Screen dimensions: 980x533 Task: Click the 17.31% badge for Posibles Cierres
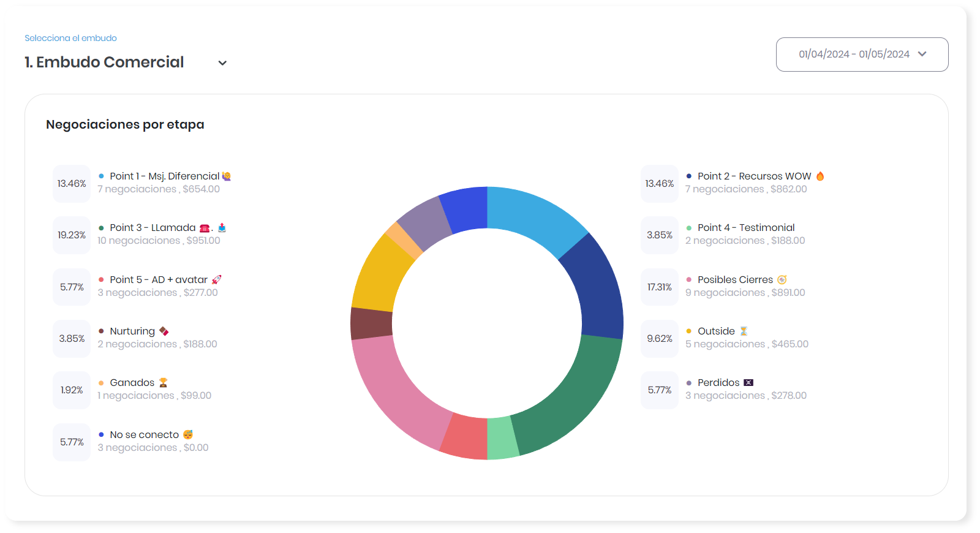(660, 287)
